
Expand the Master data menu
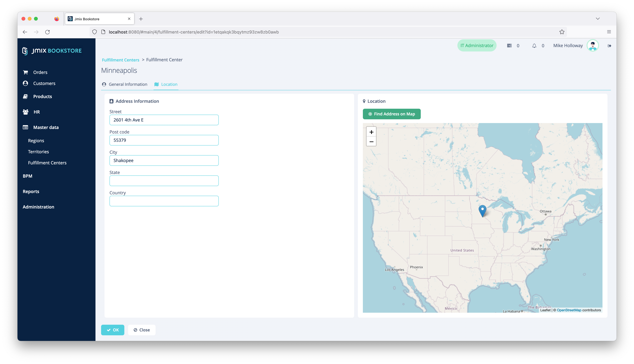46,128
